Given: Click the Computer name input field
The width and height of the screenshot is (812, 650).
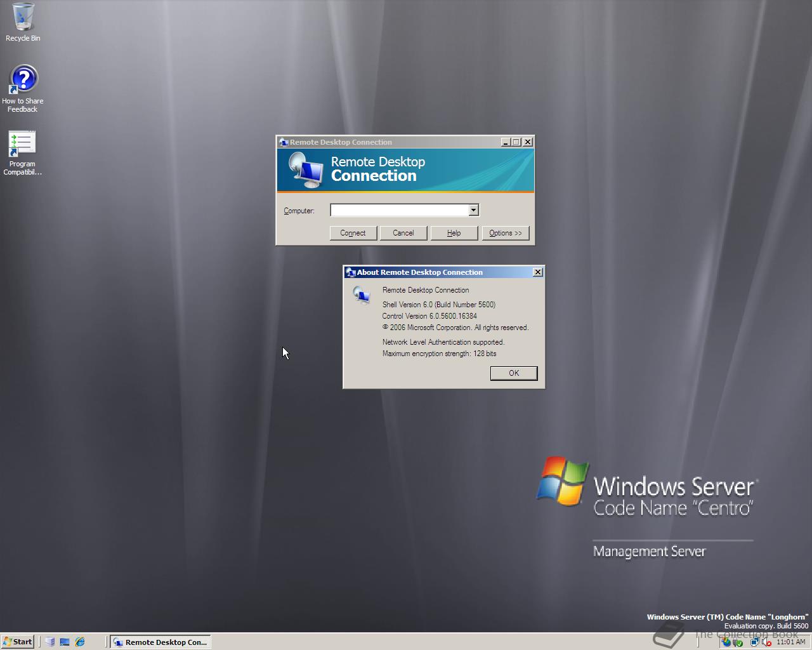Looking at the screenshot, I should tap(399, 210).
